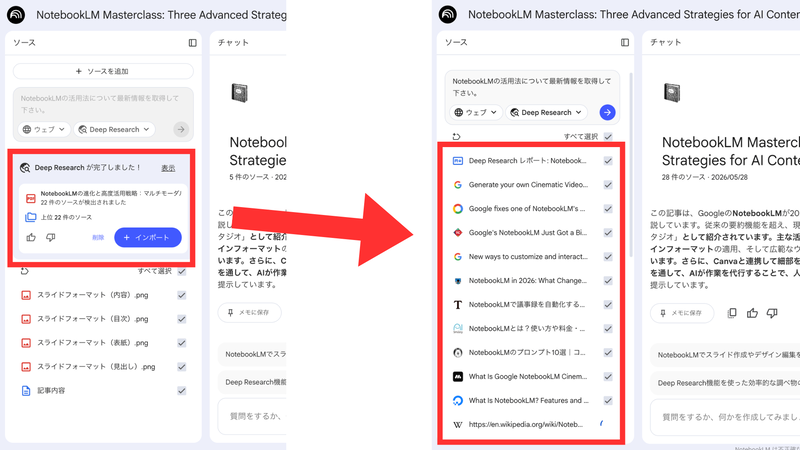Viewport: 800px width, 450px height.
Task: Click notebook emoji in right chat panel
Action: pyautogui.click(x=671, y=93)
